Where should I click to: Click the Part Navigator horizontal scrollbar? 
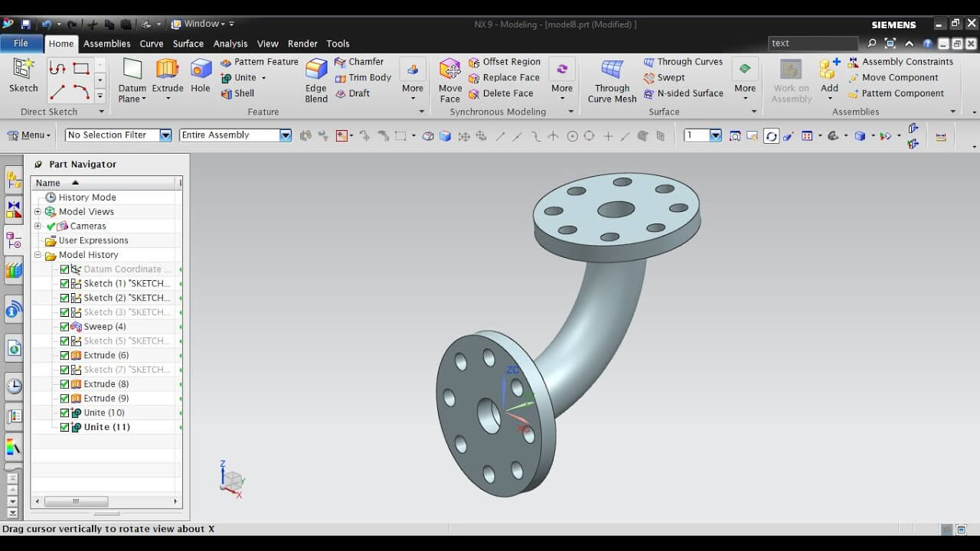click(x=106, y=501)
